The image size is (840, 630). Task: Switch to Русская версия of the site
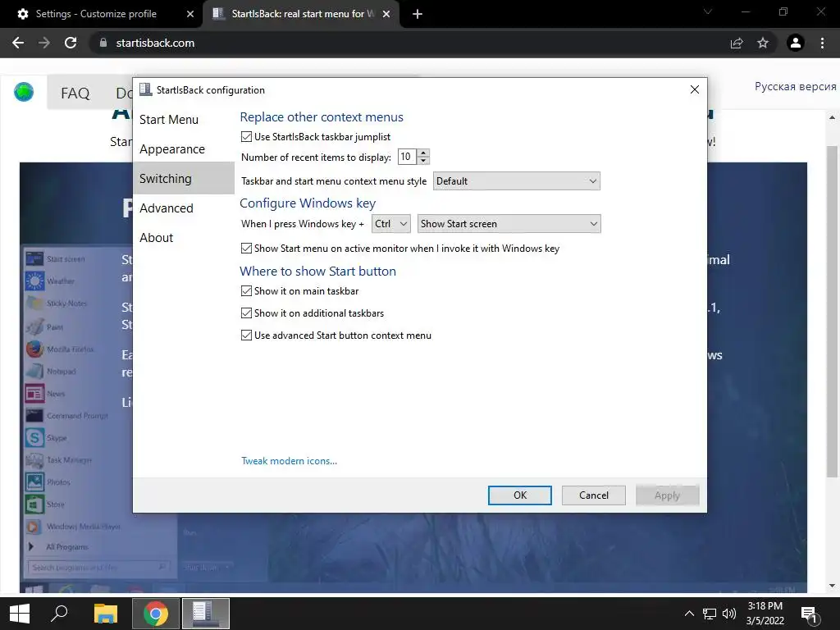(x=796, y=86)
